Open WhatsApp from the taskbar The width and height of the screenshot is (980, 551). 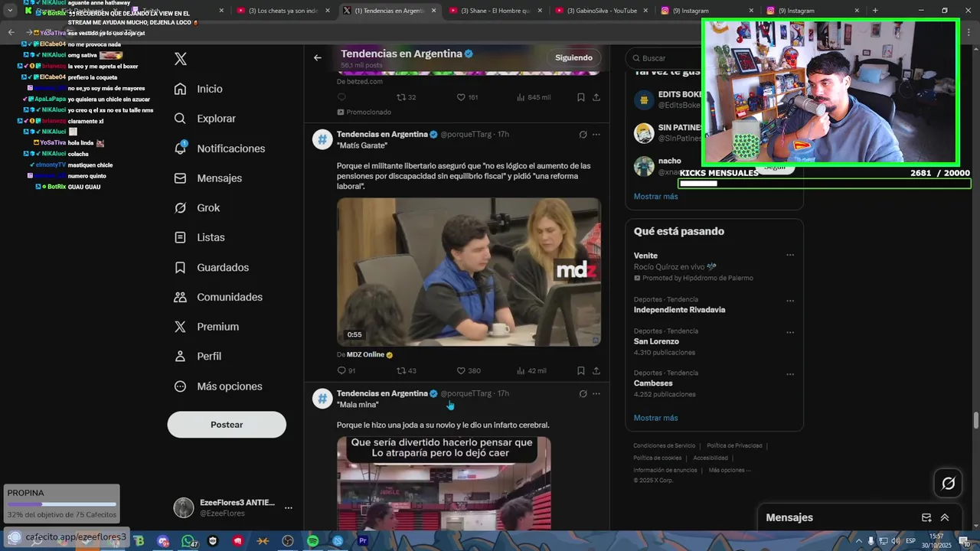[188, 541]
